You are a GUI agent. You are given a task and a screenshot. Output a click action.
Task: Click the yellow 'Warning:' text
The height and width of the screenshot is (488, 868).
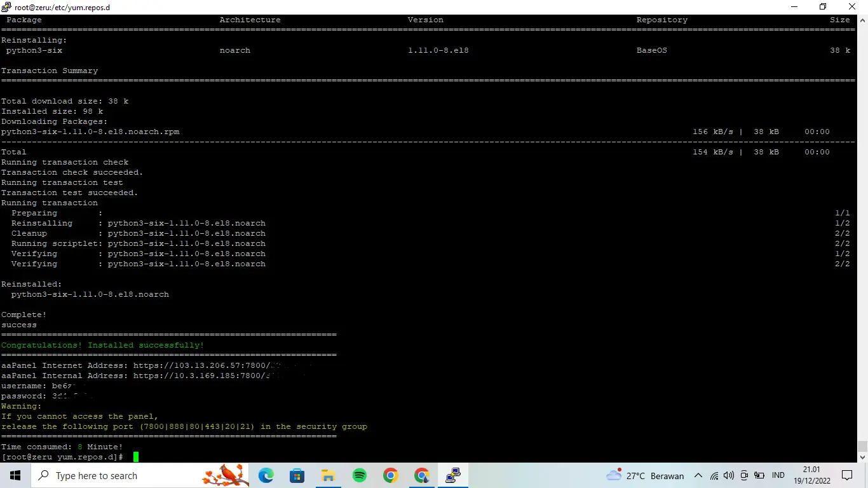pos(22,406)
